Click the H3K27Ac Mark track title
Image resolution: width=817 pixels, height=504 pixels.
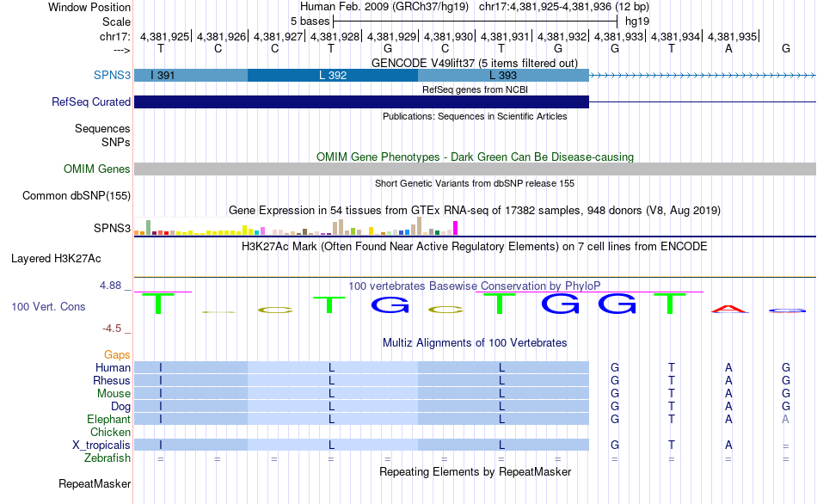[x=475, y=246]
